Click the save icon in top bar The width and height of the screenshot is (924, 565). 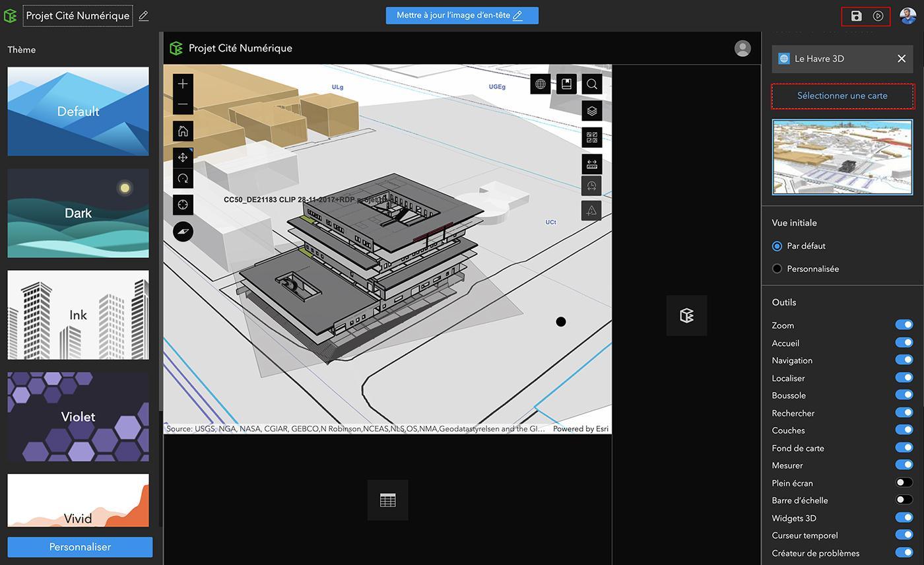point(856,16)
